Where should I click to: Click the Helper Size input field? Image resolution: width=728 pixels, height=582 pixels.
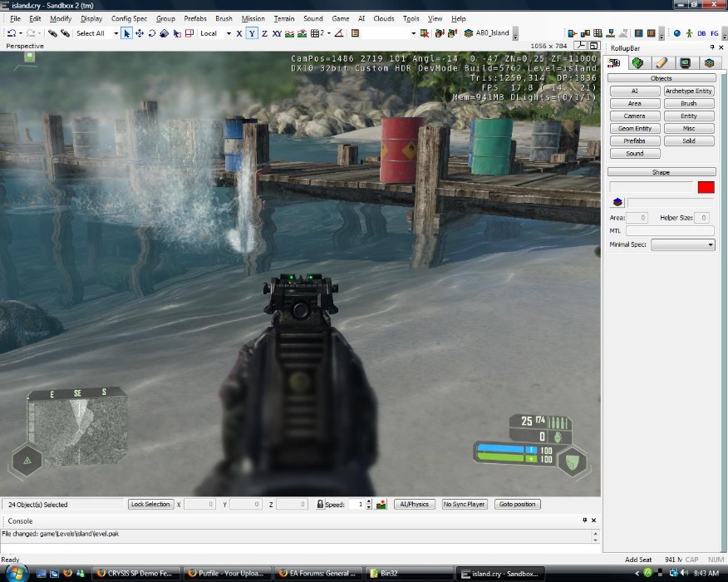click(x=701, y=218)
